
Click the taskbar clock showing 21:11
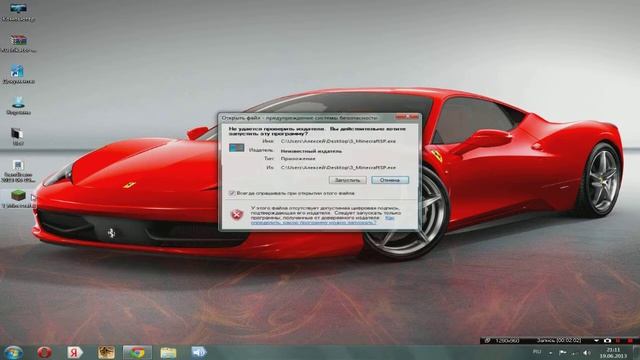click(x=613, y=353)
